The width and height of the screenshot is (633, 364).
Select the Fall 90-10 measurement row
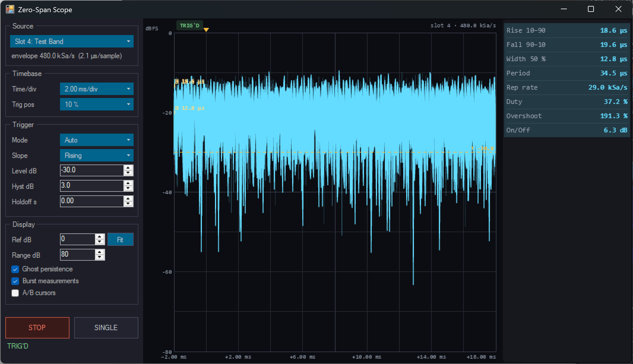[567, 45]
